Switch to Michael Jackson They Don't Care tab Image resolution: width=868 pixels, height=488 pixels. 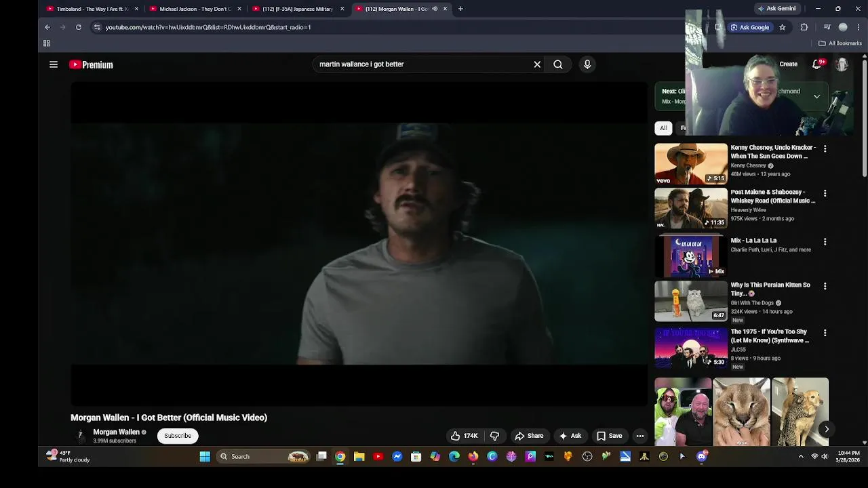click(195, 9)
